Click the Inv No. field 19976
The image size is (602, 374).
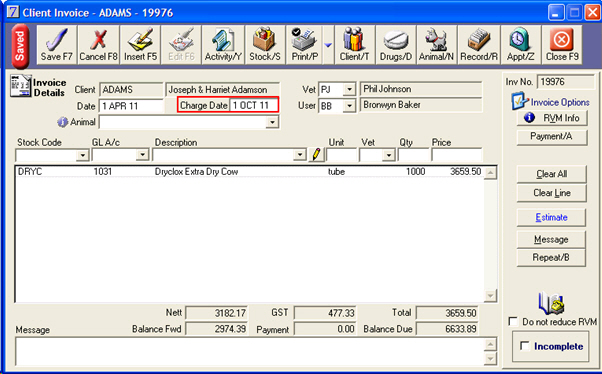click(x=565, y=82)
